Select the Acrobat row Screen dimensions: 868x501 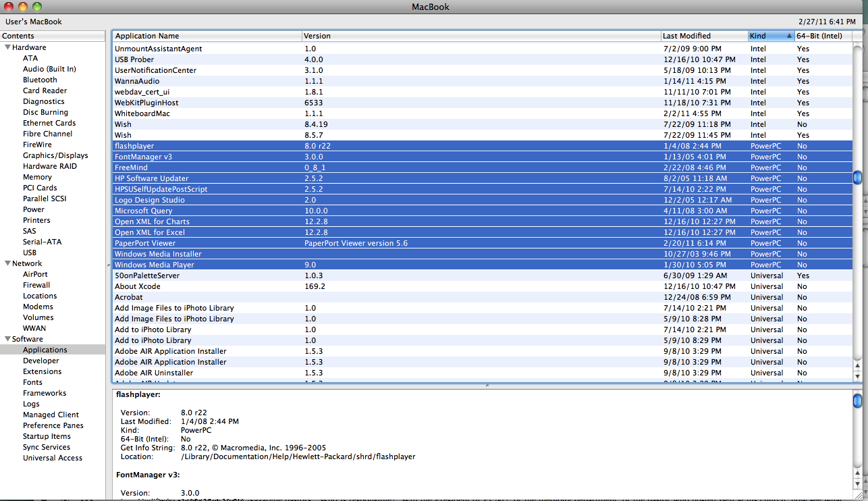tap(482, 297)
